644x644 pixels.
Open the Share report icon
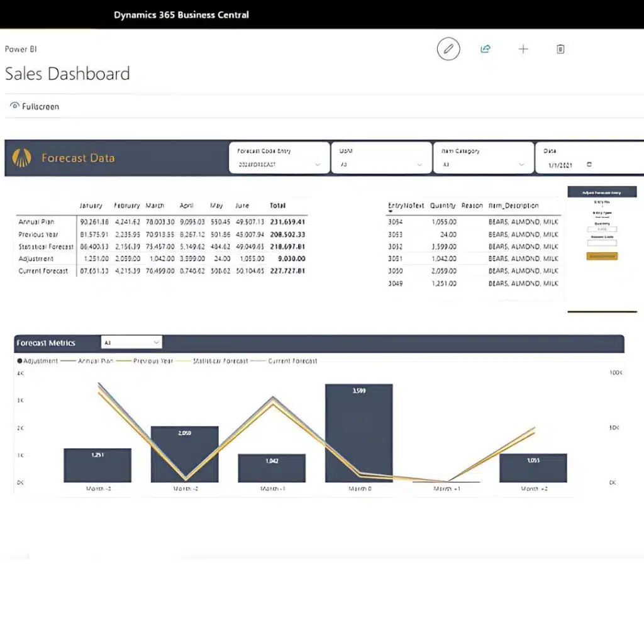click(485, 48)
